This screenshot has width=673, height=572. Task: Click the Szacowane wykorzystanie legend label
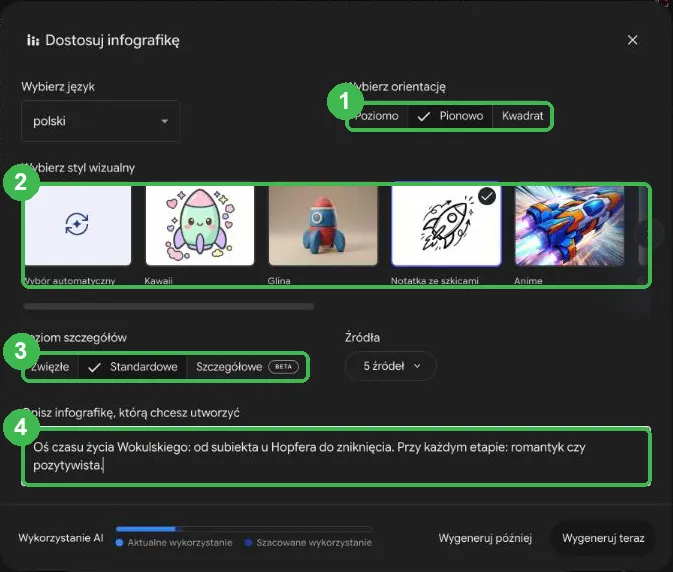pos(314,543)
